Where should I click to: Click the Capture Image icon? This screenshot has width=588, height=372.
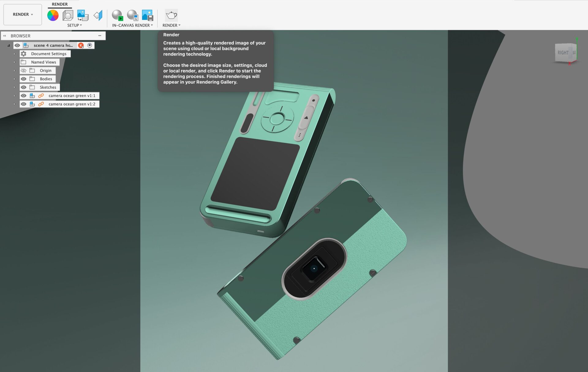coord(147,15)
